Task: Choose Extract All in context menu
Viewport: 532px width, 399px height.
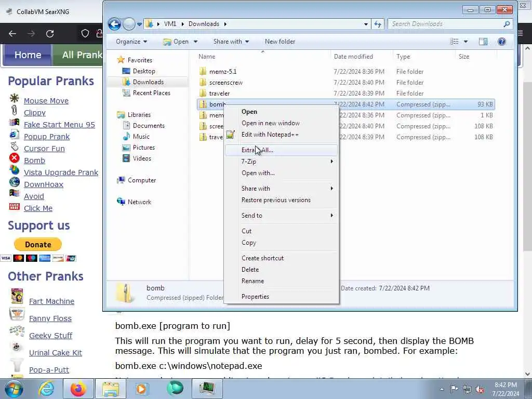Action: coord(281,150)
